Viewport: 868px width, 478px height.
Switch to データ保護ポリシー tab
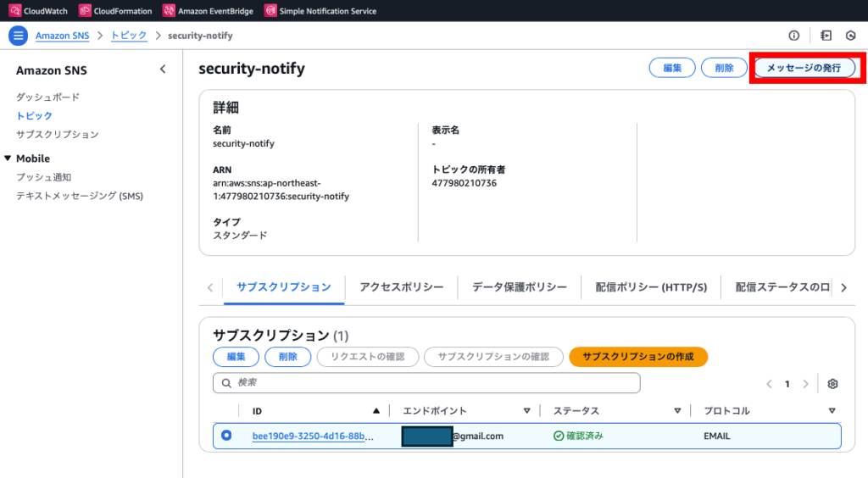[520, 287]
